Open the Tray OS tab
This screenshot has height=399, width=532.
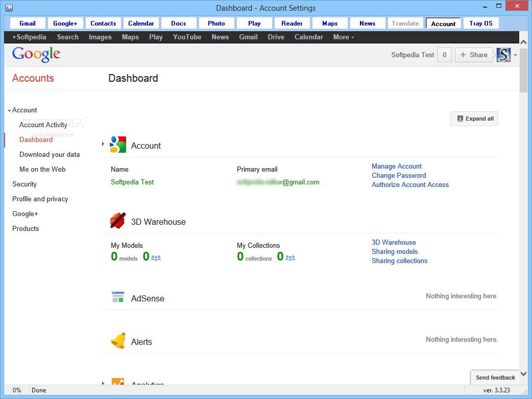click(481, 24)
